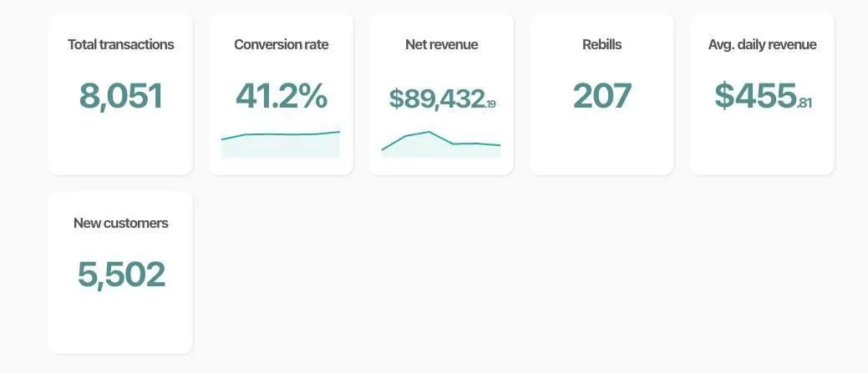Click the Net revenue heading
The image size is (868, 373).
pos(441,45)
